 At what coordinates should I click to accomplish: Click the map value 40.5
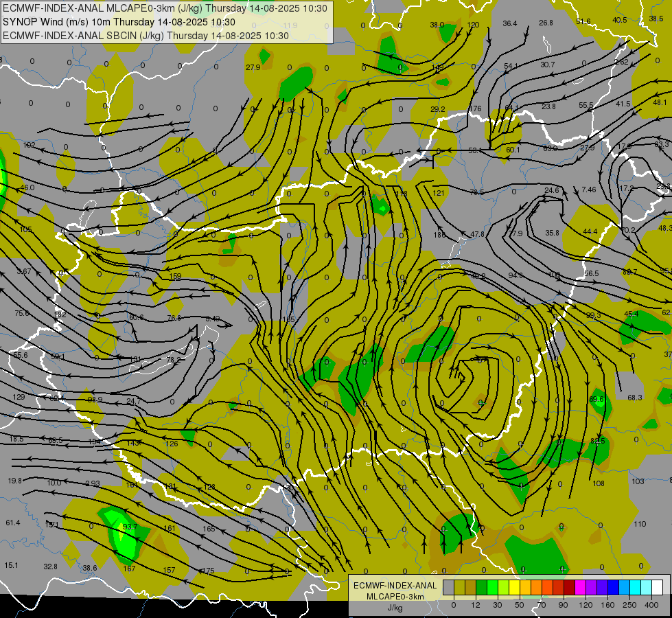tap(620, 20)
